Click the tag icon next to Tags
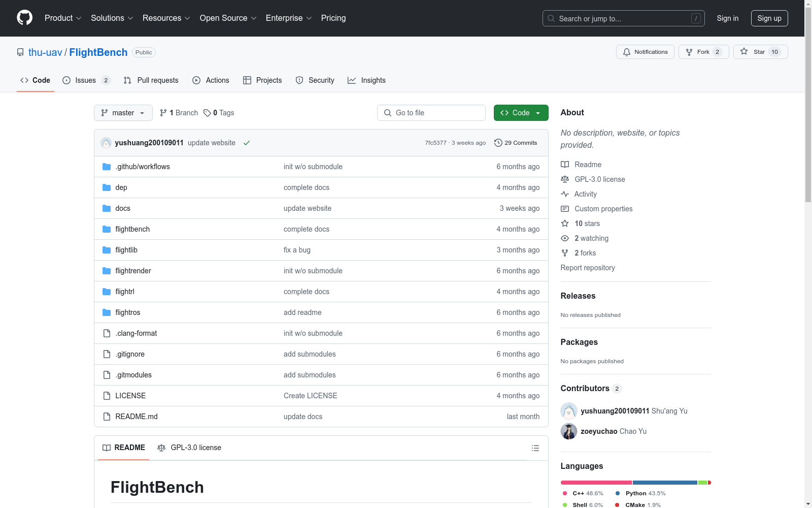 tap(207, 113)
